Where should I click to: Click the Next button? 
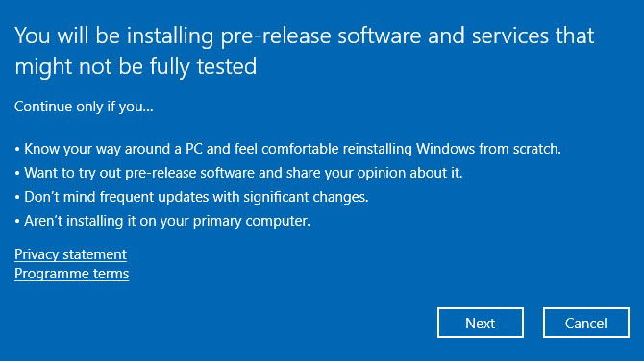click(x=481, y=323)
